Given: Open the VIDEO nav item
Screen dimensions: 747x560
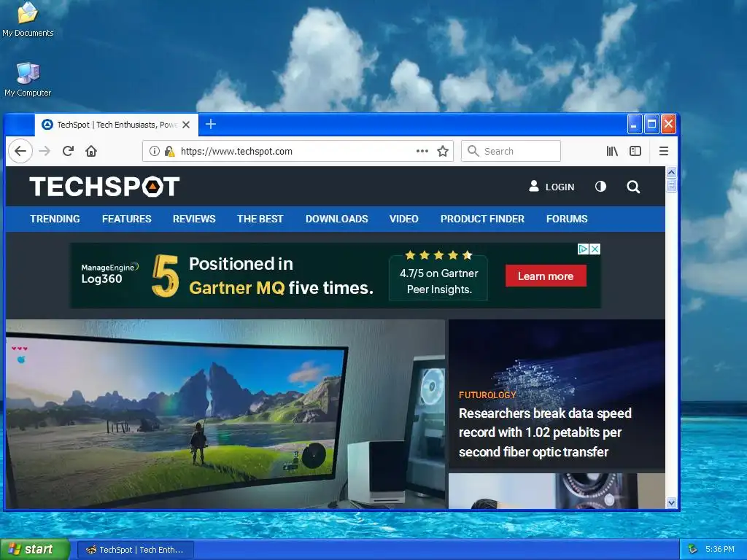Looking at the screenshot, I should (x=404, y=219).
